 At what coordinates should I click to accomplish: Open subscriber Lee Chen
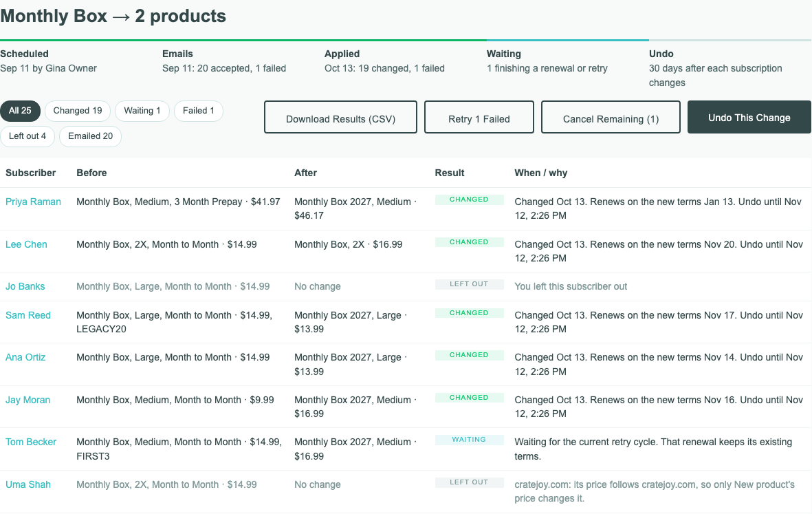pyautogui.click(x=26, y=244)
